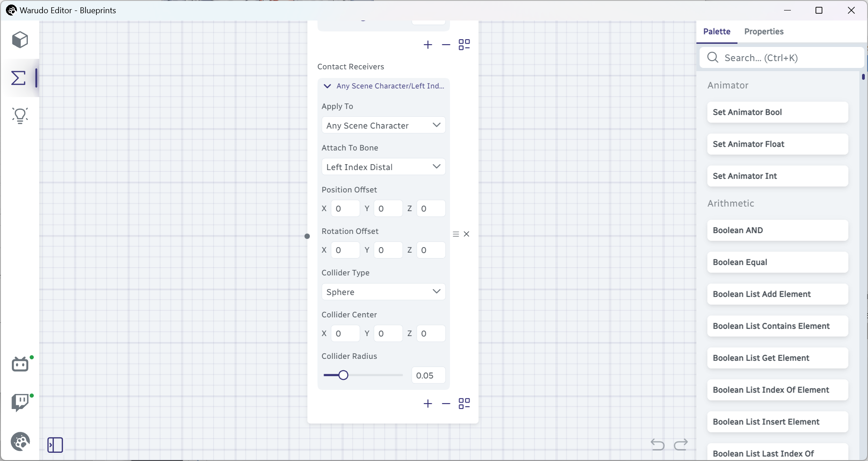Minimize the Warudo Editor window
Image resolution: width=868 pixels, height=461 pixels.
pos(788,10)
